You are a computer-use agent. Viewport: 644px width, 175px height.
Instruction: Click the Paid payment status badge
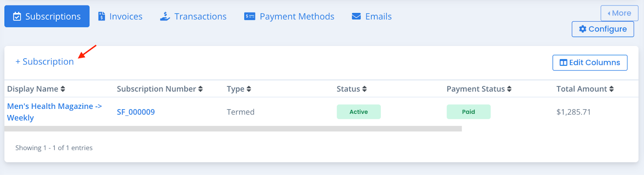point(469,112)
